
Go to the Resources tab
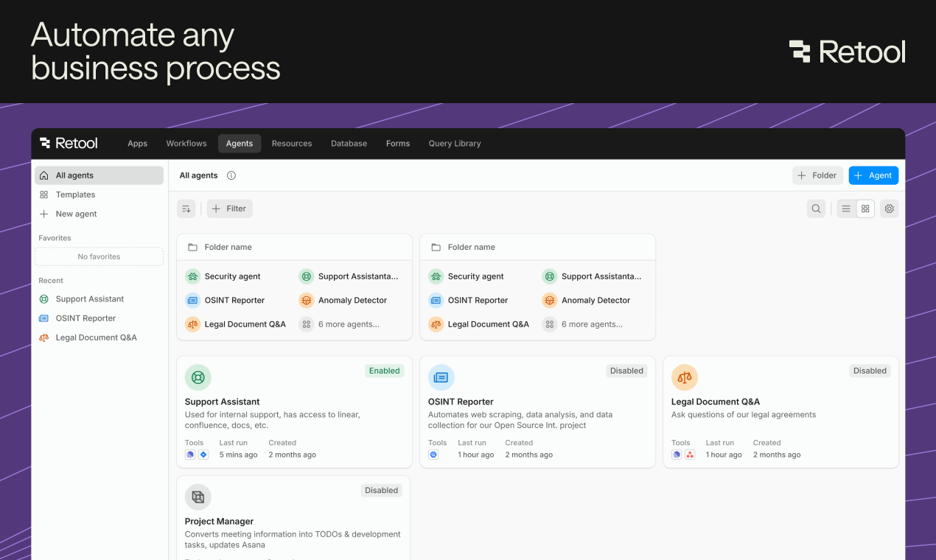point(292,144)
